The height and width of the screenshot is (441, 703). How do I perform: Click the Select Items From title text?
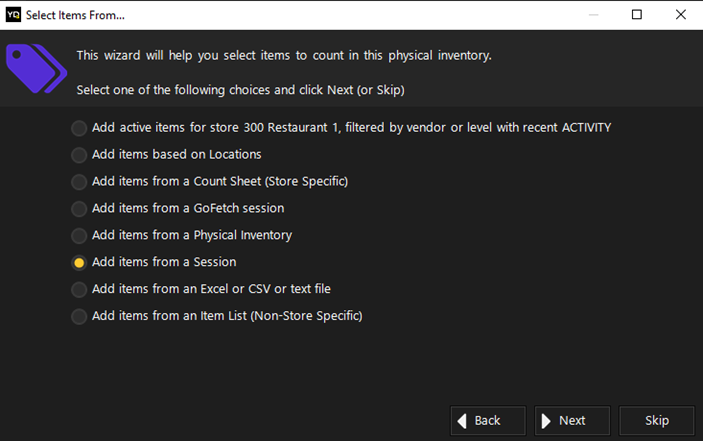pyautogui.click(x=75, y=15)
